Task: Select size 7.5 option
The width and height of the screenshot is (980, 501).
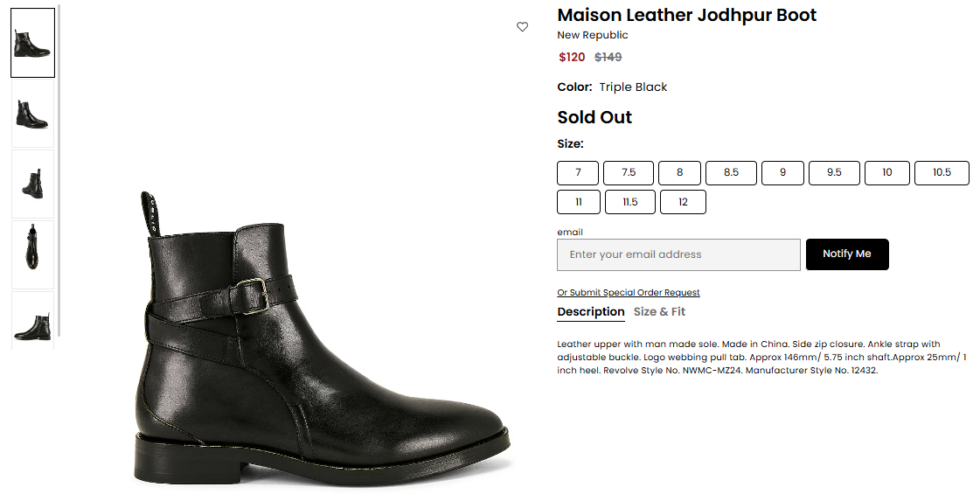Action: coord(629,172)
